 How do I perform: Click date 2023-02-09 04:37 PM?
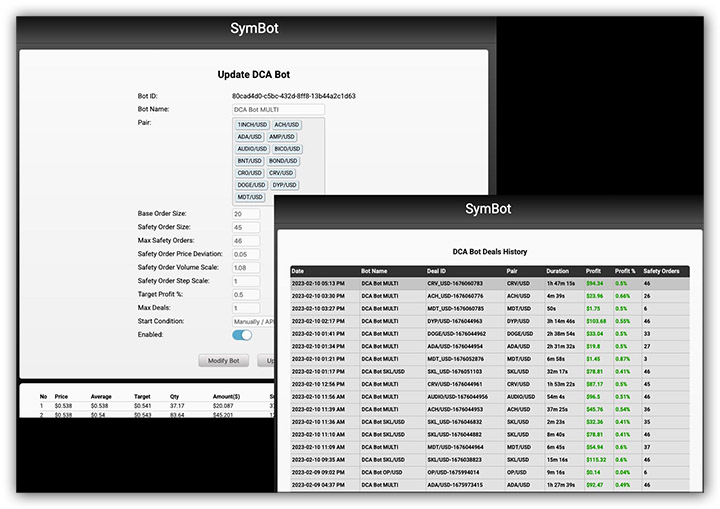point(318,485)
